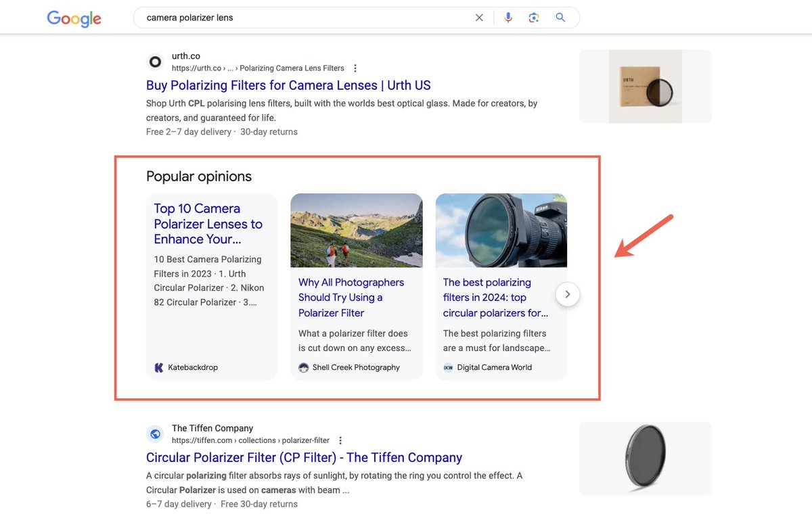812x516 pixels.
Task: Click the Shell Creek Photography source label
Action: [x=356, y=368]
